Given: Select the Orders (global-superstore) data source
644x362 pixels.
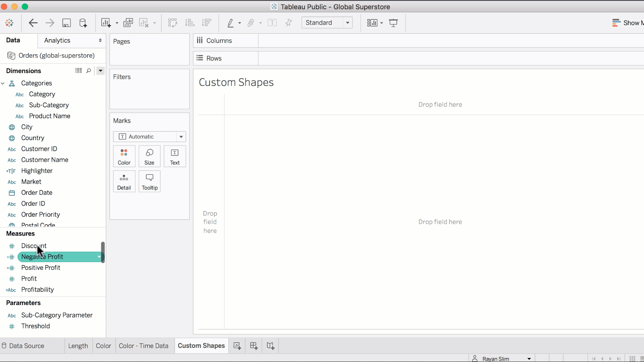Looking at the screenshot, I should coord(51,56).
